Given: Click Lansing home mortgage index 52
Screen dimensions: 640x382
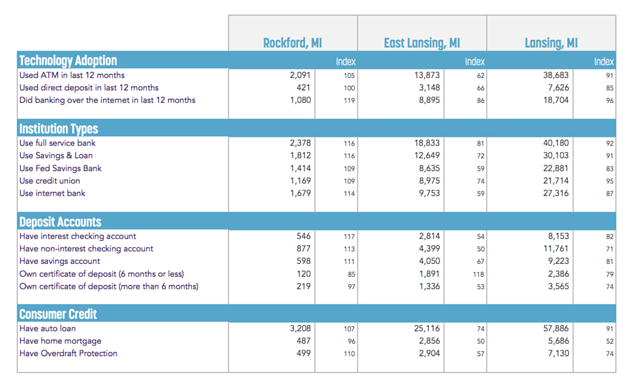Looking at the screenshot, I should pyautogui.click(x=610, y=342).
